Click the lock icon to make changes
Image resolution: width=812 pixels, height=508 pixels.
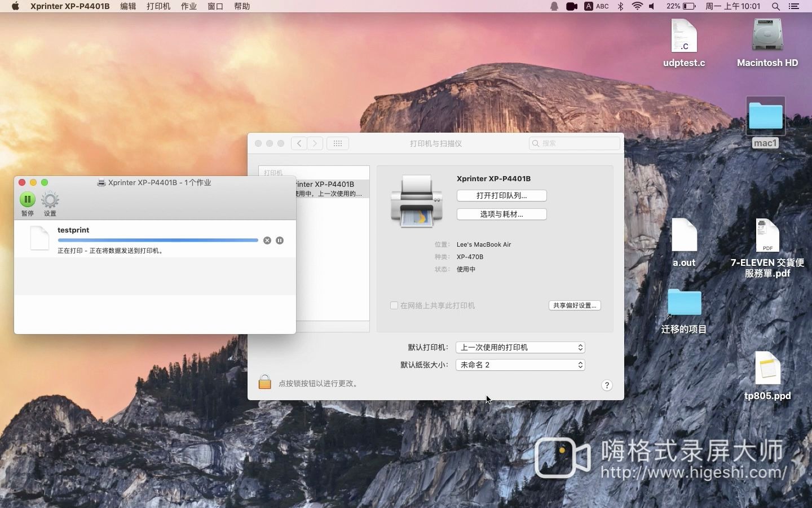(265, 382)
